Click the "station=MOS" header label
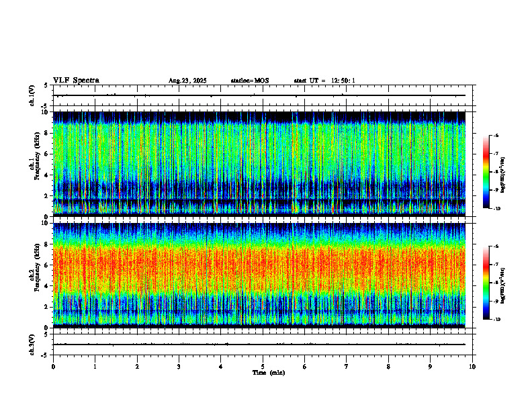 [x=250, y=81]
